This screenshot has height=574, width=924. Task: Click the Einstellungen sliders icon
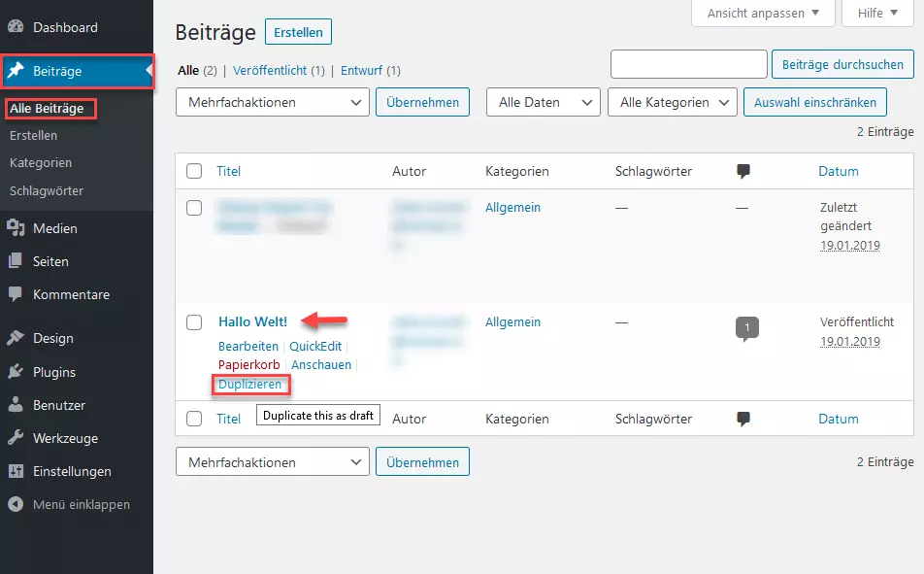(16, 471)
